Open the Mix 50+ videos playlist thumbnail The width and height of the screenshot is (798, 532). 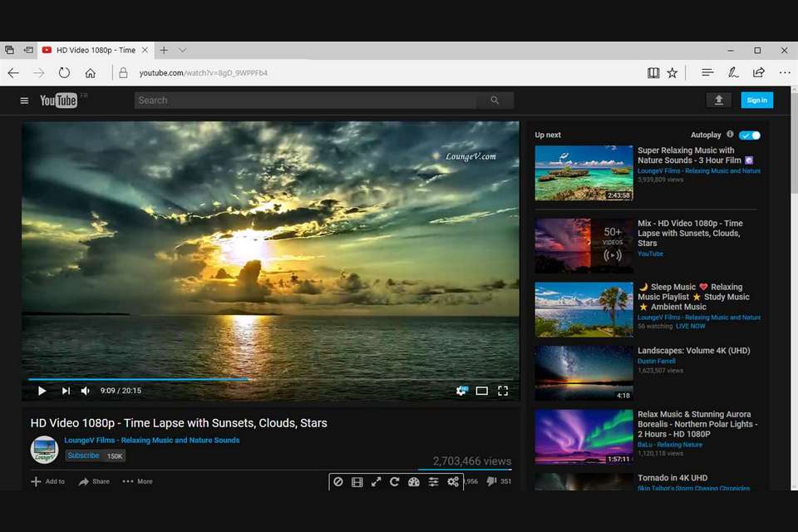click(x=584, y=245)
